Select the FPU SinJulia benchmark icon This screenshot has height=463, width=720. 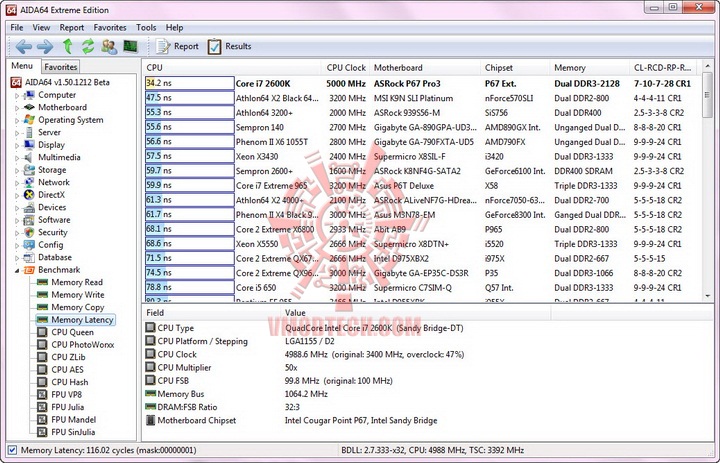42,432
